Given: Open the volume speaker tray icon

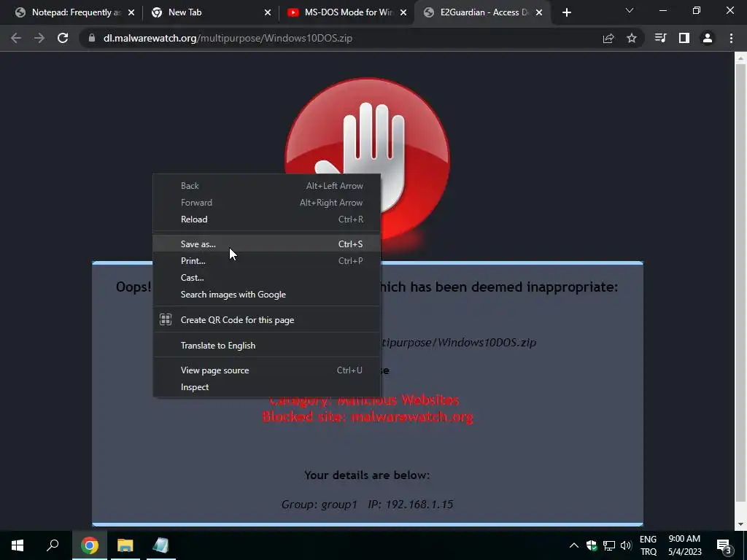Looking at the screenshot, I should (626, 545).
